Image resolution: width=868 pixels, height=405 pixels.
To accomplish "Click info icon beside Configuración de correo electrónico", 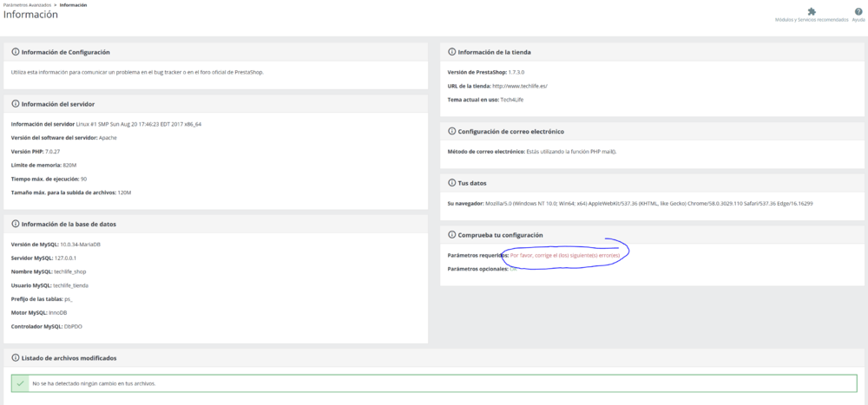I will [451, 131].
